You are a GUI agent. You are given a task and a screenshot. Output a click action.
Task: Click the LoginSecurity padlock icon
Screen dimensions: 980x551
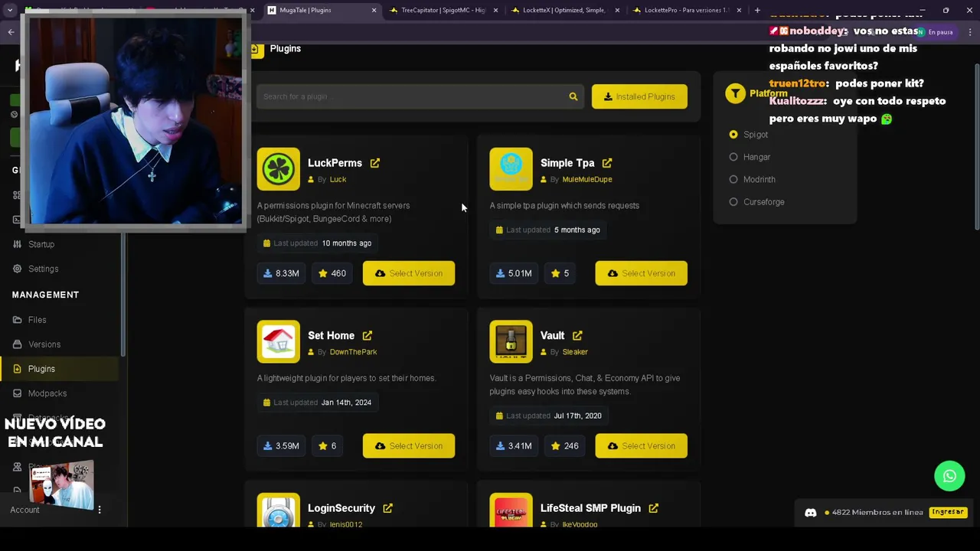tap(279, 510)
